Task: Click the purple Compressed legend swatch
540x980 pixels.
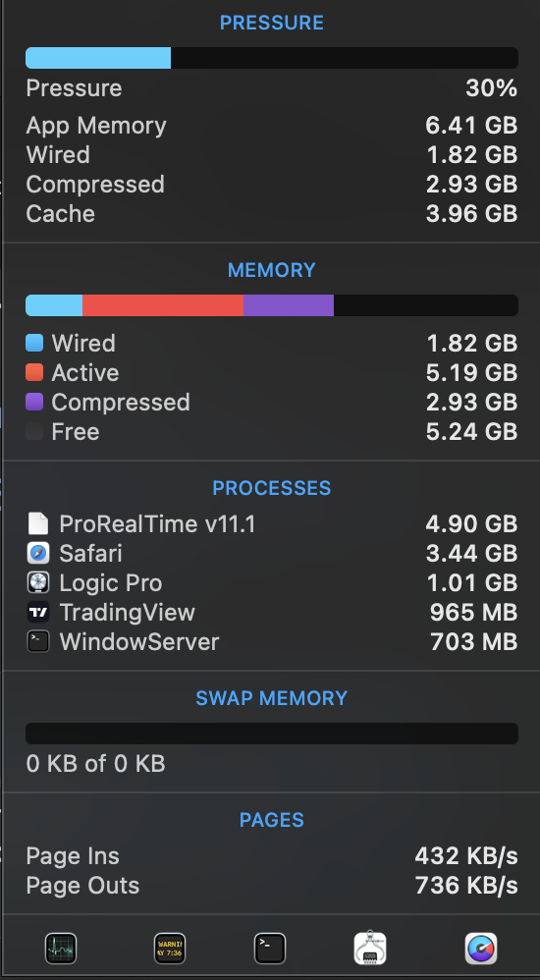Action: [34, 402]
